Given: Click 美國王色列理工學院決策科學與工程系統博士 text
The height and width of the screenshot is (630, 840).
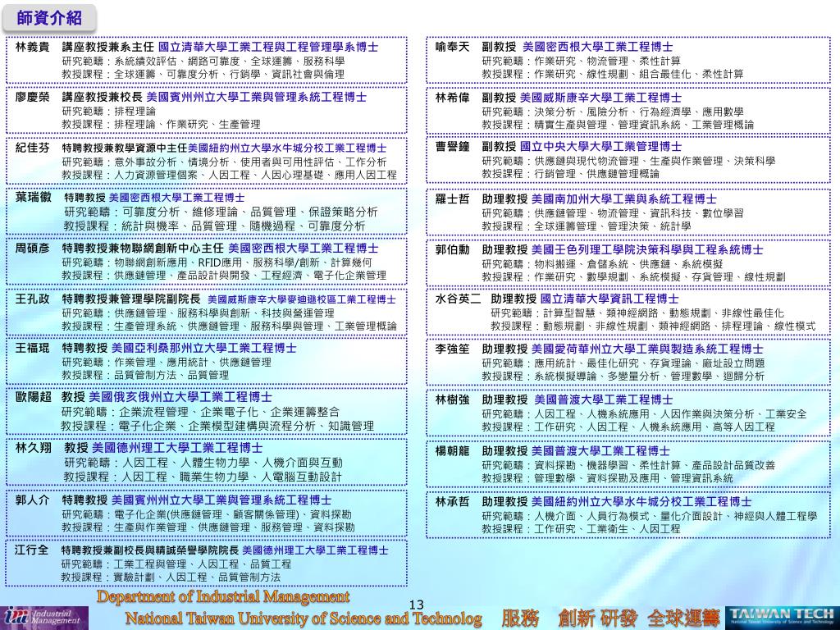Looking at the screenshot, I should tap(647, 249).
